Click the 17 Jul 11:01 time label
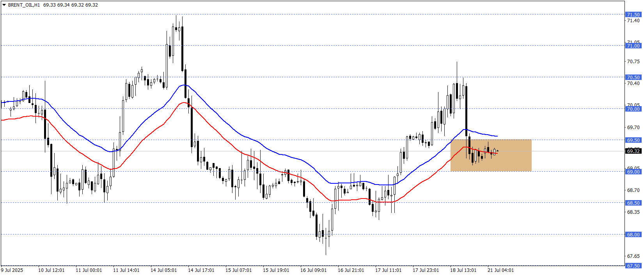Screen dimensions: 644x275 tap(389, 270)
